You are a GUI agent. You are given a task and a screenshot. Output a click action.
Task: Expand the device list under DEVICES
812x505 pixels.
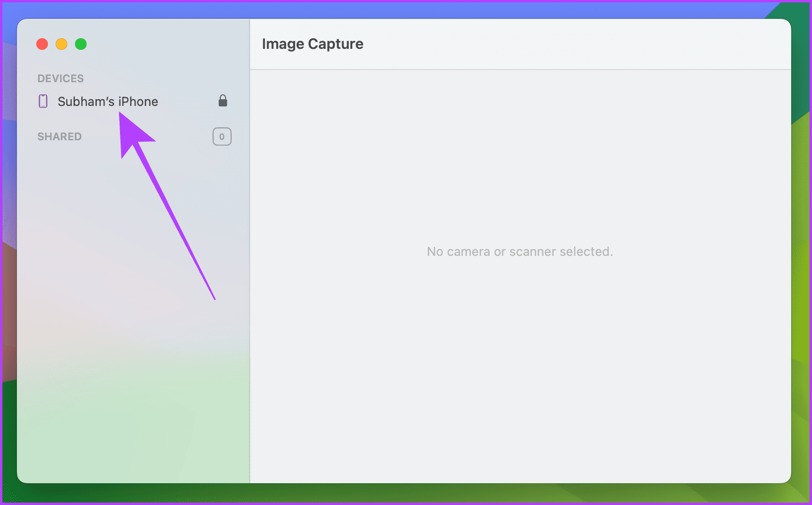click(x=60, y=78)
